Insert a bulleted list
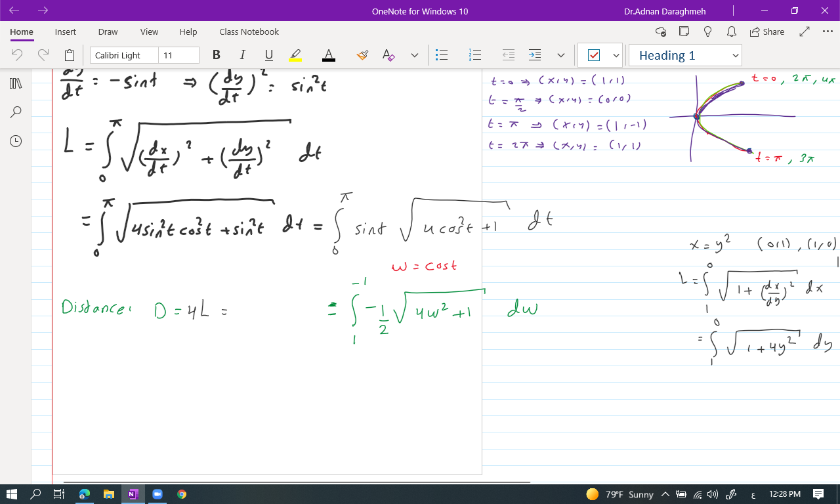The width and height of the screenshot is (840, 504). pos(442,55)
